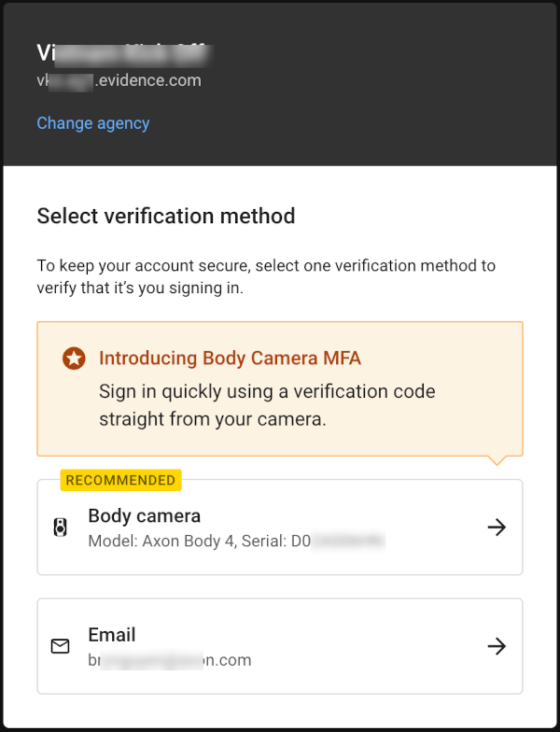Click the envelope email icon

pyautogui.click(x=60, y=646)
